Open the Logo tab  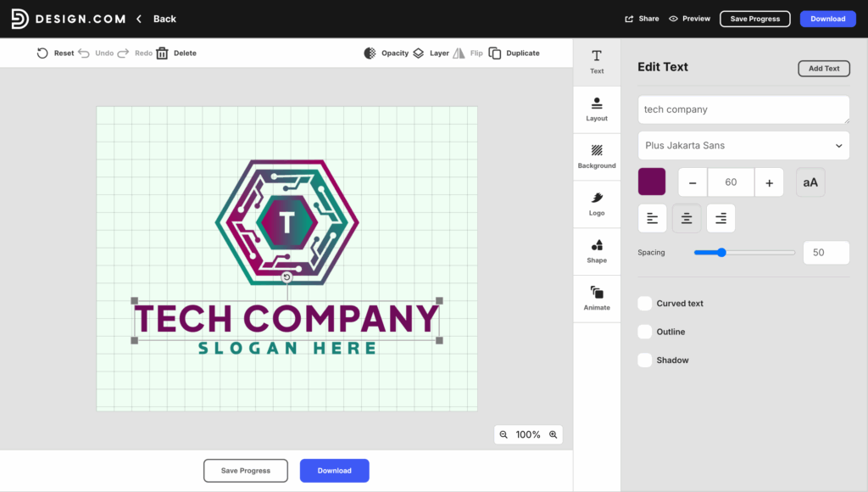597,204
